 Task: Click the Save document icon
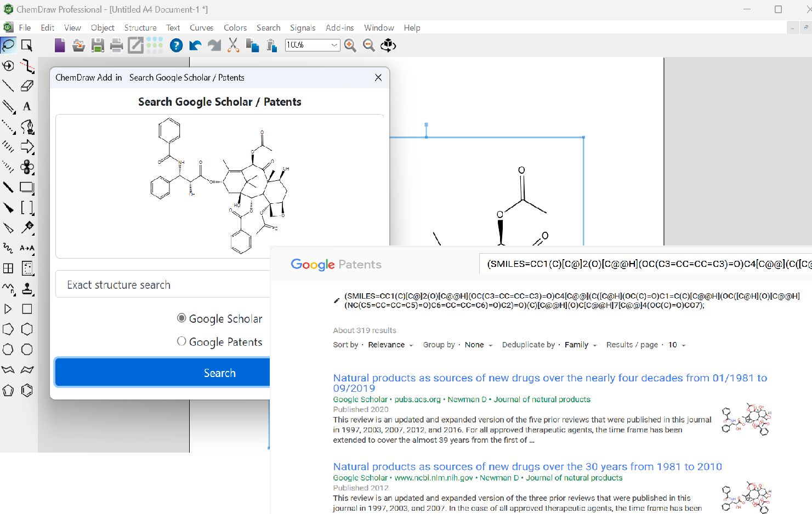click(98, 45)
